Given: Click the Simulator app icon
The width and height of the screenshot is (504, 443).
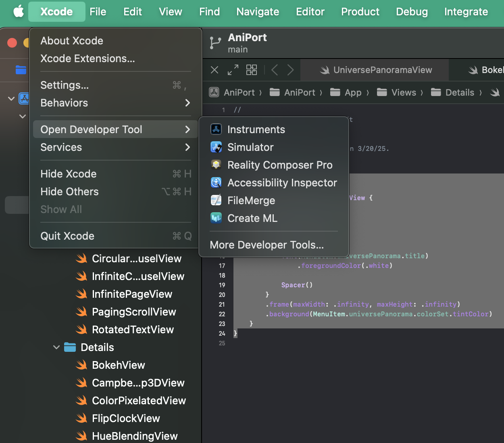Looking at the screenshot, I should point(216,147).
